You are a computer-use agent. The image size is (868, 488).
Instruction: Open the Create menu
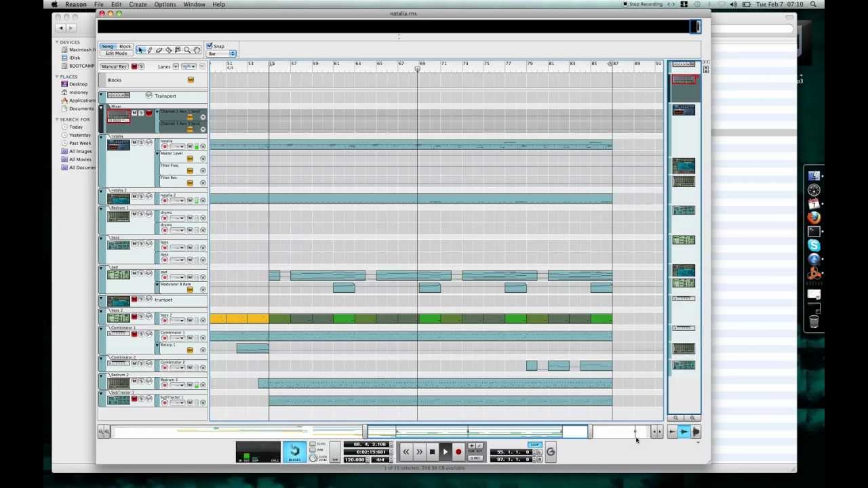point(138,4)
